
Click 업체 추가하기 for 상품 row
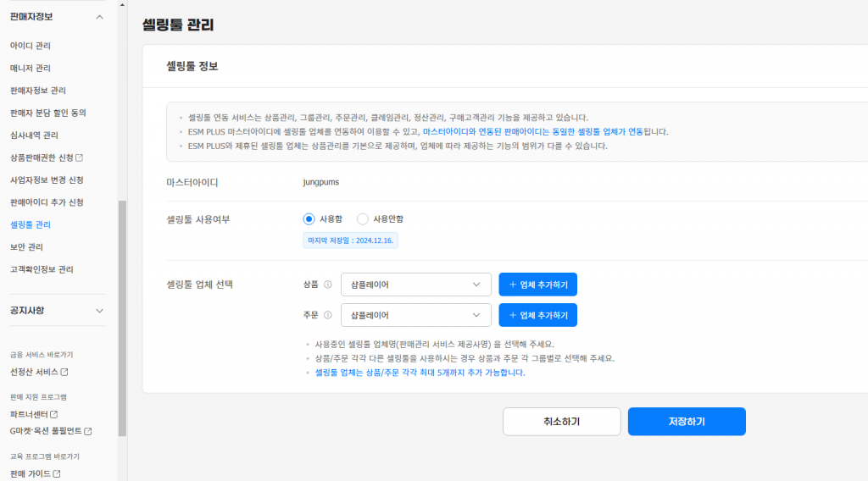[537, 285]
